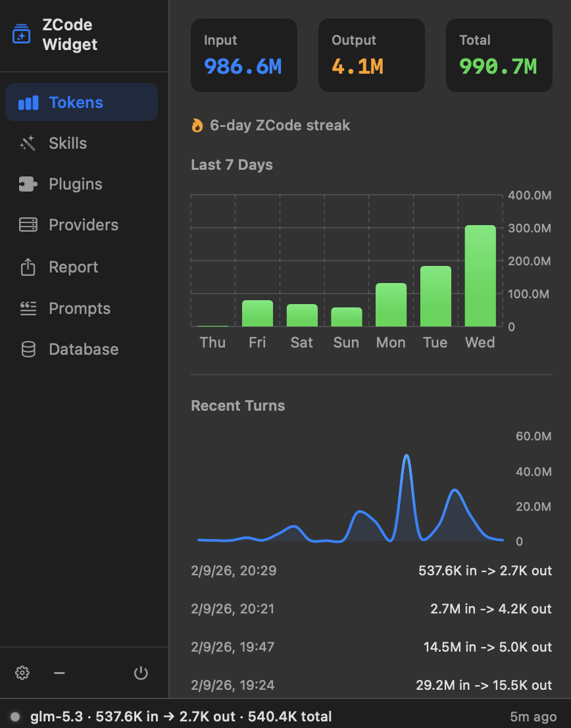Click the Providers server icon

click(x=28, y=224)
